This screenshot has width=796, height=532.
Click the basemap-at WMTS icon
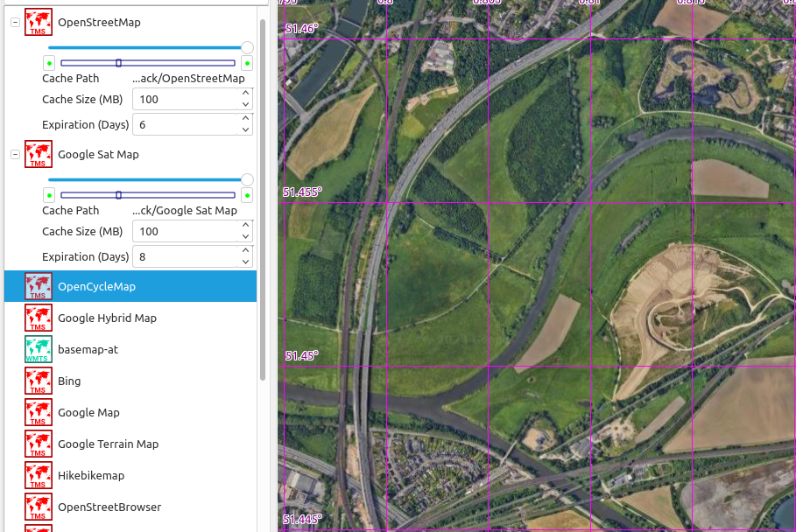(38, 349)
